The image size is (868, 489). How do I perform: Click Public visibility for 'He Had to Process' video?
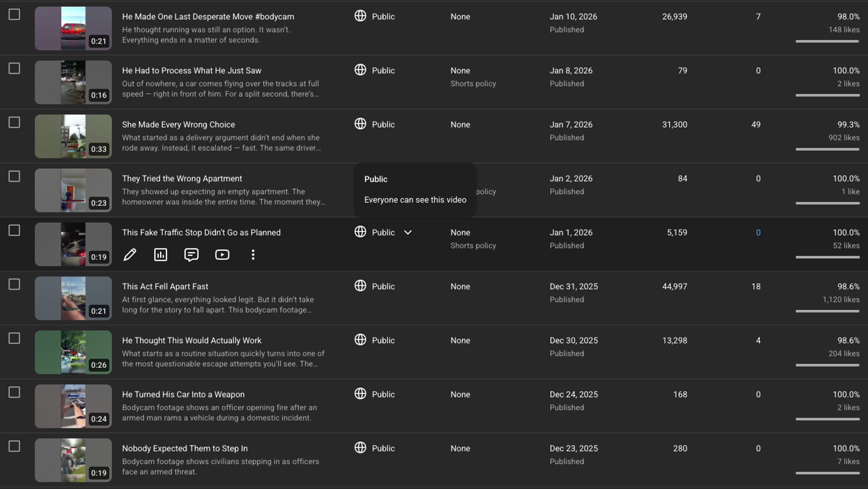point(383,71)
